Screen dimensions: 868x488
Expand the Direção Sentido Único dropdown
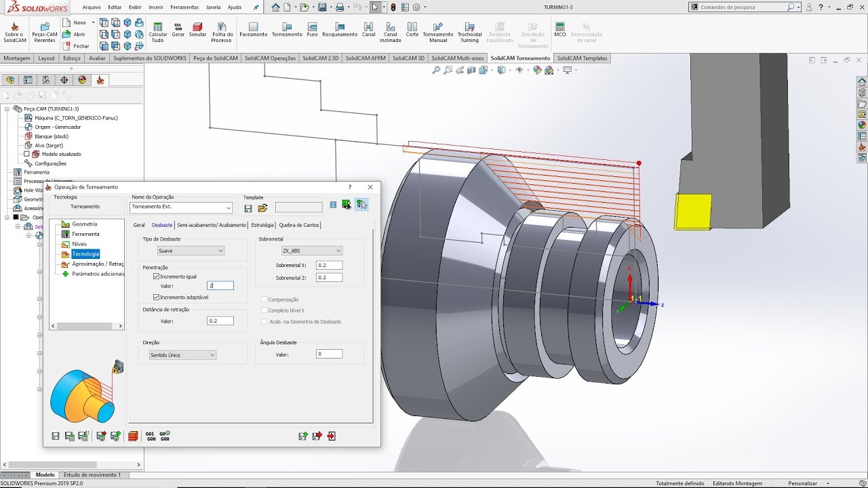[x=182, y=355]
